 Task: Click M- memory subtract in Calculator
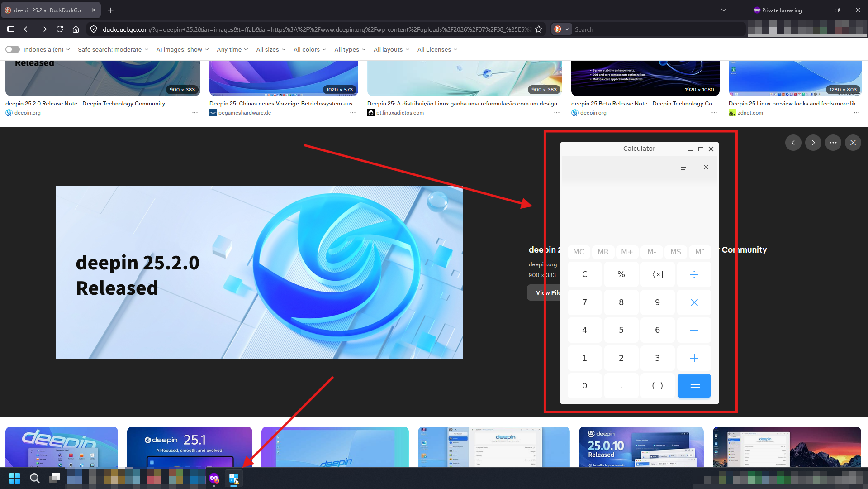pyautogui.click(x=651, y=252)
